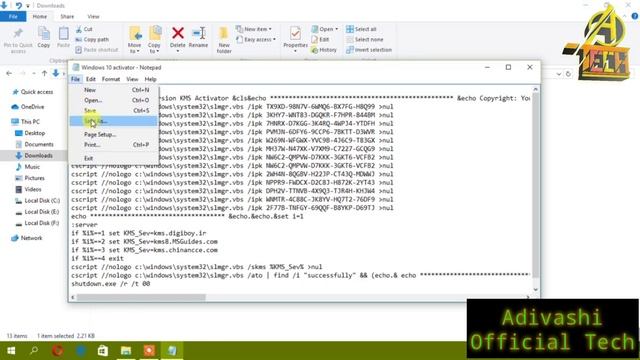Screen dimensions: 640x360
Task: Select Quick access in navigation pane
Action: (33, 92)
